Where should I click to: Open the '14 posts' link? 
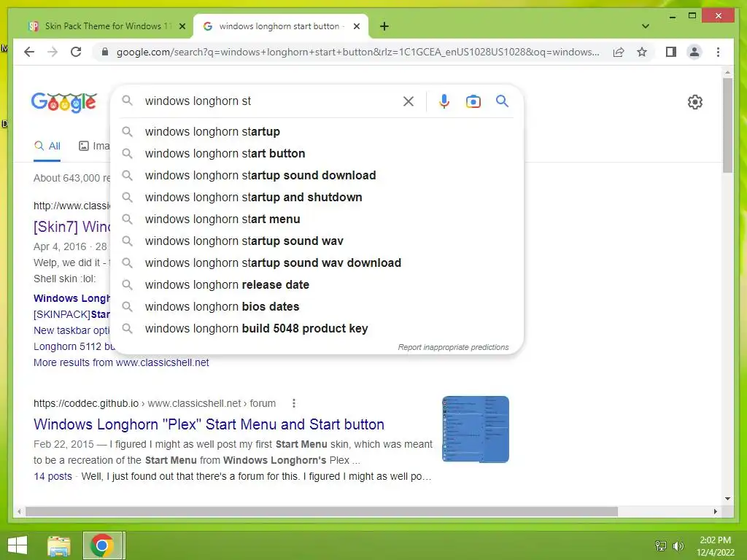click(x=53, y=476)
